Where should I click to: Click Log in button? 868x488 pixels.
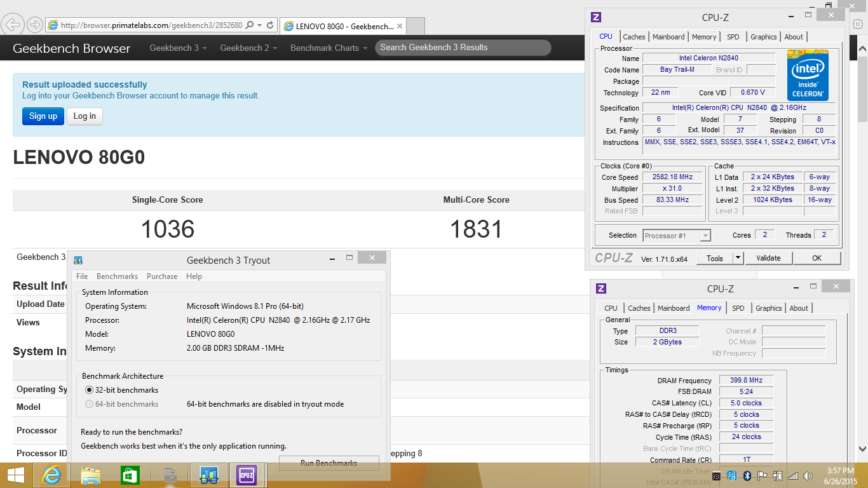tap(85, 116)
